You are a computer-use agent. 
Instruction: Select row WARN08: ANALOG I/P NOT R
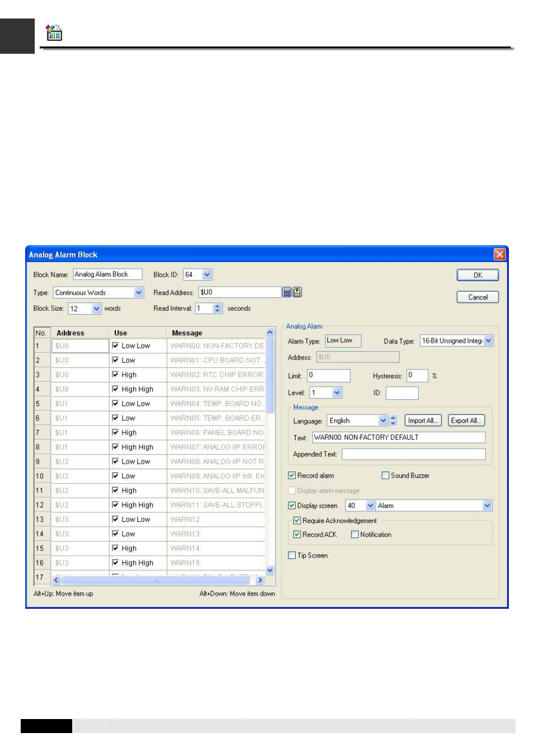(216, 461)
